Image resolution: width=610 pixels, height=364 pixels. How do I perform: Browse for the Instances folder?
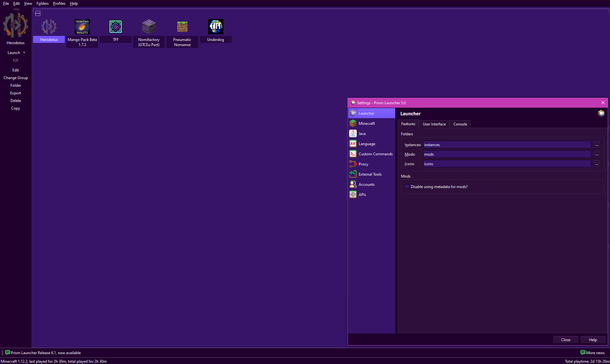(597, 145)
